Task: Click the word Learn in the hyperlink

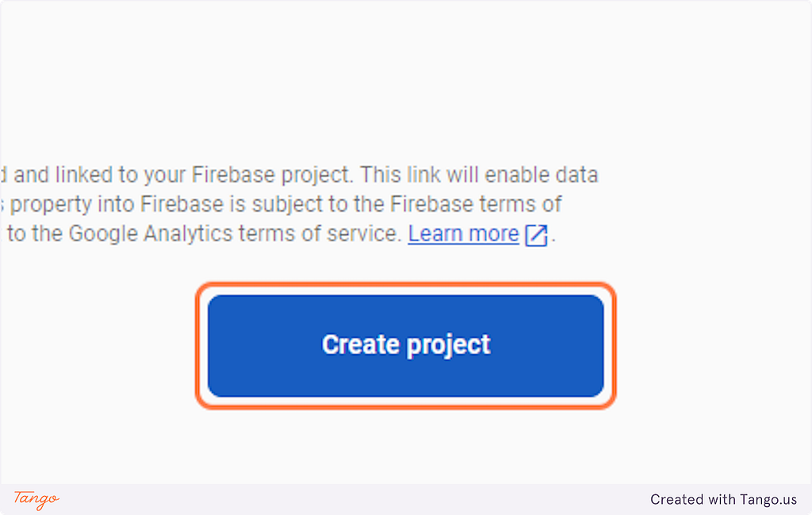Action: [x=436, y=233]
